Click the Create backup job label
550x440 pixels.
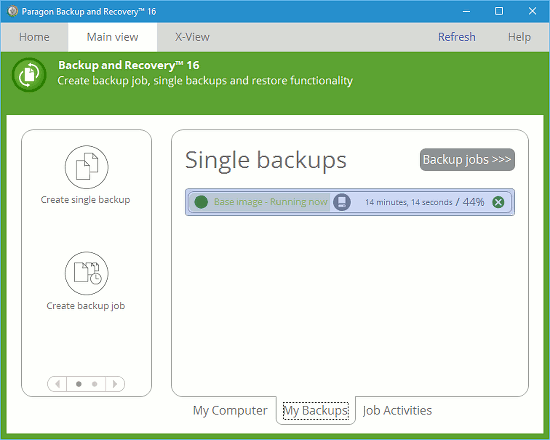click(x=86, y=306)
